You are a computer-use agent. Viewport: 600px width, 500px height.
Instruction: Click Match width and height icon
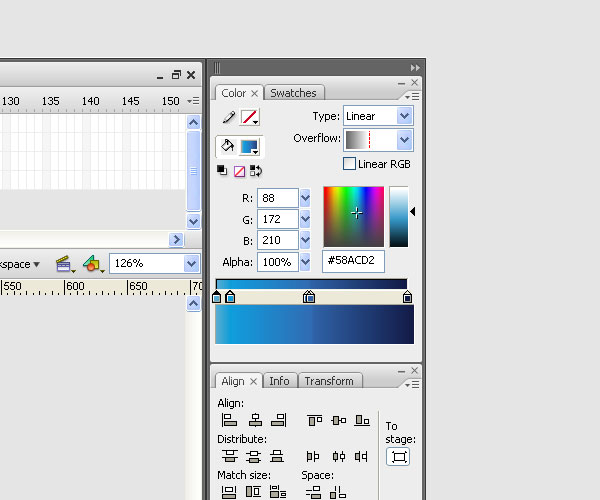coord(278,492)
